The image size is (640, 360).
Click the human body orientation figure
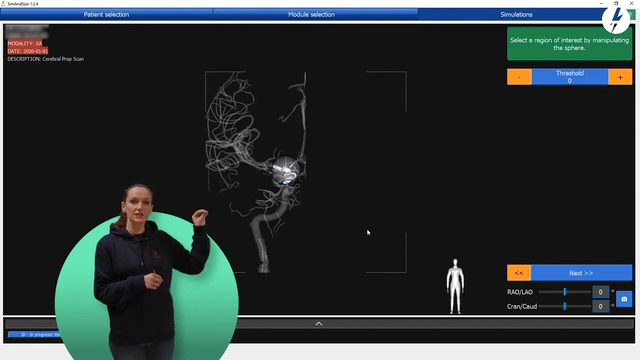455,286
